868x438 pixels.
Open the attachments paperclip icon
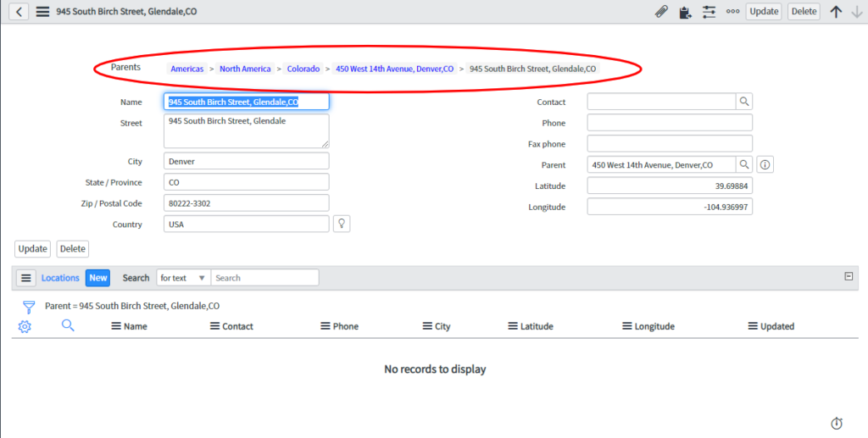tap(661, 12)
